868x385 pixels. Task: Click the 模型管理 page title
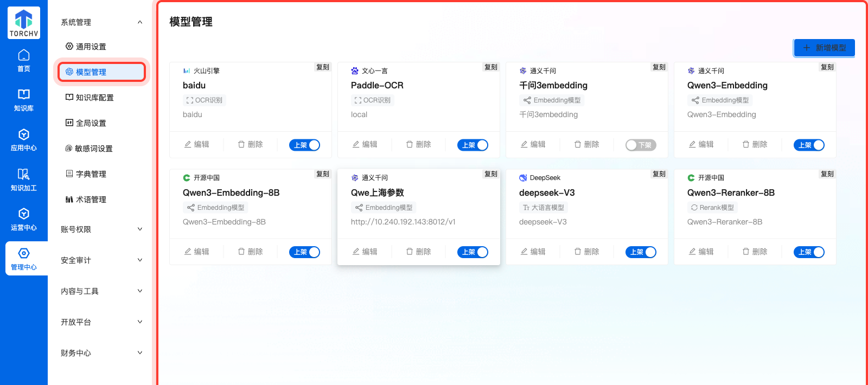191,22
